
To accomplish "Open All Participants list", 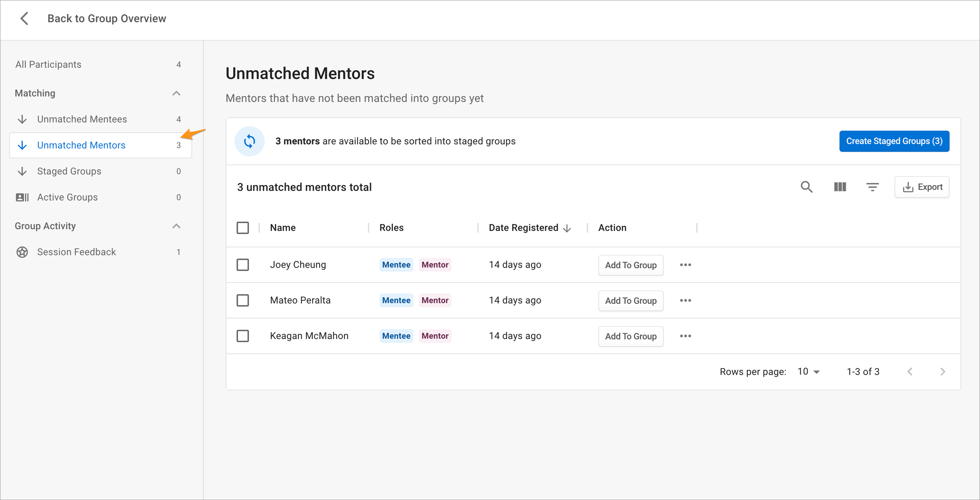I will pos(98,64).
